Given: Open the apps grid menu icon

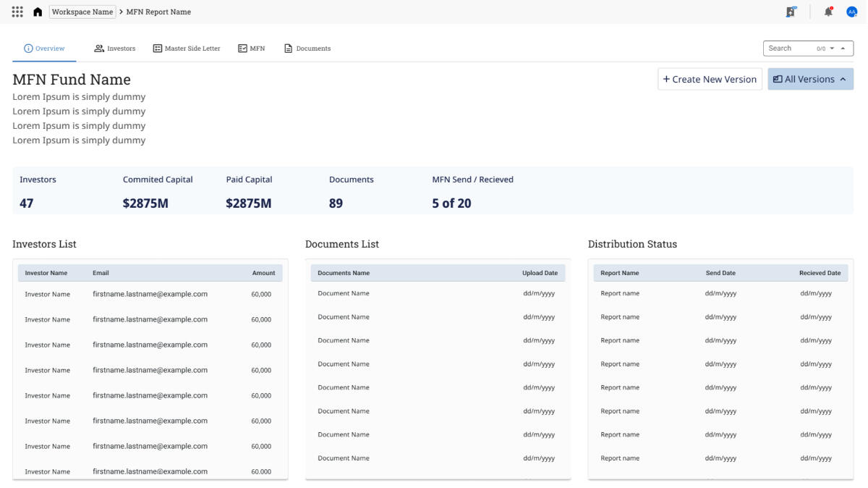Looking at the screenshot, I should pos(18,12).
